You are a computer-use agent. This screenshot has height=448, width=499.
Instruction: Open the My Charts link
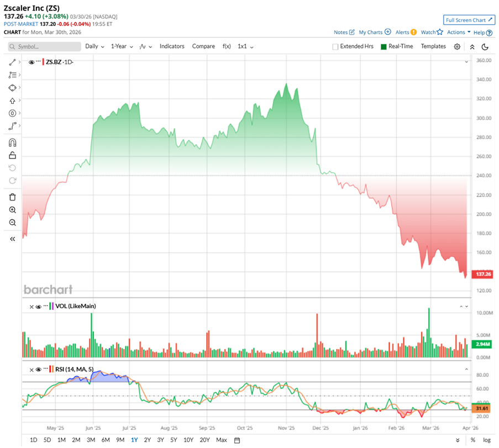371,32
